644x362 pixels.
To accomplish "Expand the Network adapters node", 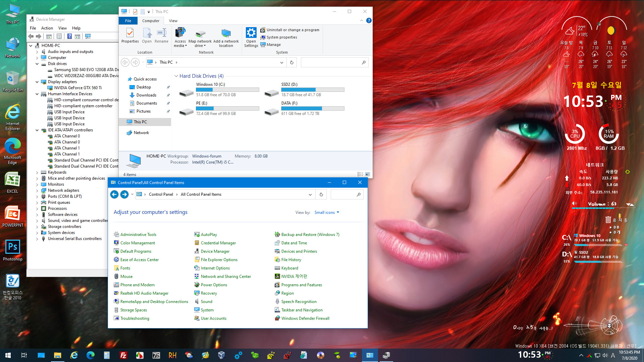I will [37, 190].
